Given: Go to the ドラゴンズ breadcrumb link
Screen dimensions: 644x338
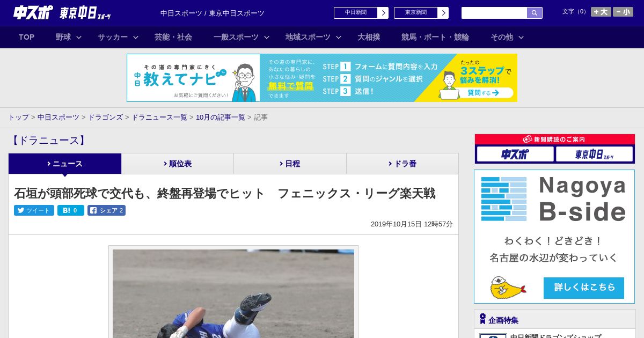Looking at the screenshot, I should coord(106,117).
